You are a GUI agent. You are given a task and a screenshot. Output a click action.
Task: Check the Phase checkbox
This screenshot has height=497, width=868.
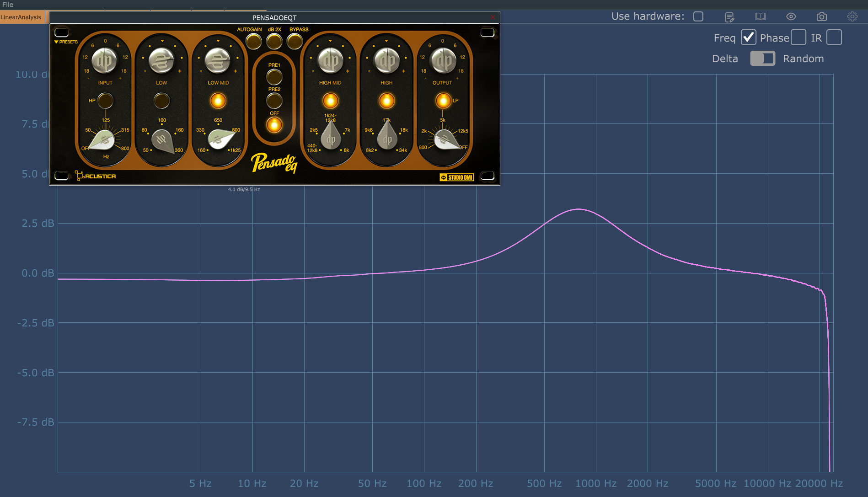(x=798, y=37)
